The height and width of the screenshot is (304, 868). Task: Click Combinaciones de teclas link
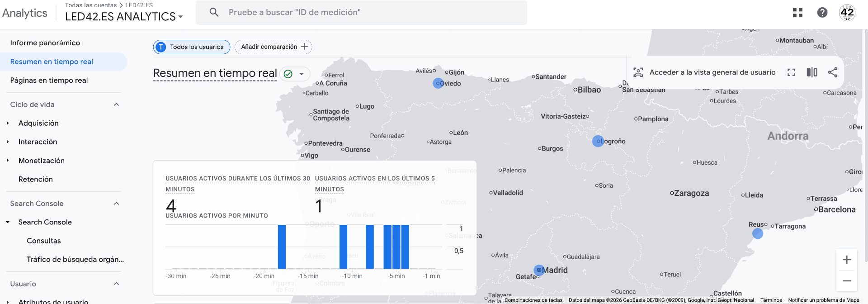click(533, 300)
